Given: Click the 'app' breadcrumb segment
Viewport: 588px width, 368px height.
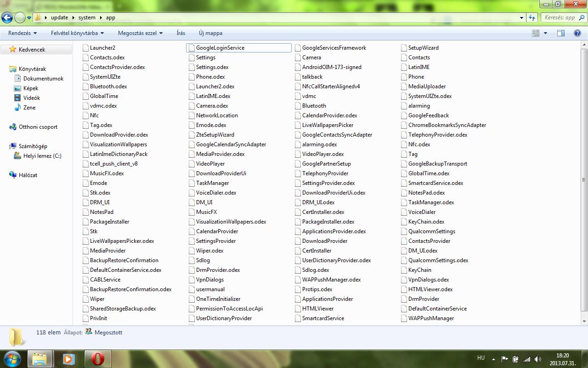Looking at the screenshot, I should (x=111, y=17).
